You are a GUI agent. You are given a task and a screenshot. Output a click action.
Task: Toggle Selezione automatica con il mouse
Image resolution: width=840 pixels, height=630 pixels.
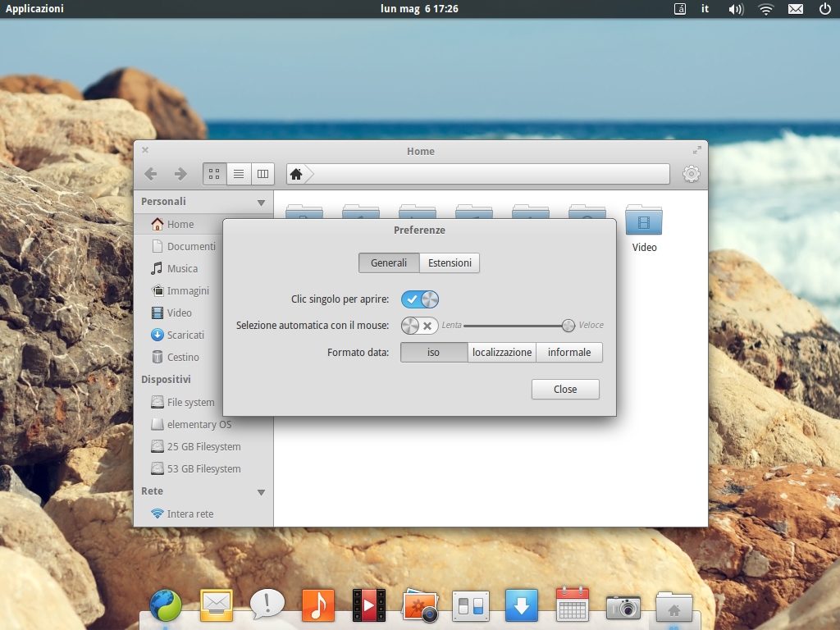pyautogui.click(x=420, y=326)
